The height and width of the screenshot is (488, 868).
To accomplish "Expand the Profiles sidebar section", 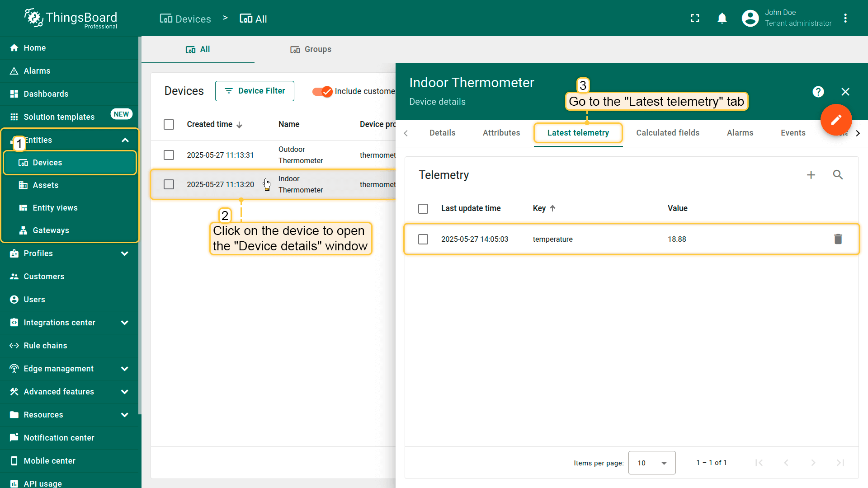I will pos(125,253).
